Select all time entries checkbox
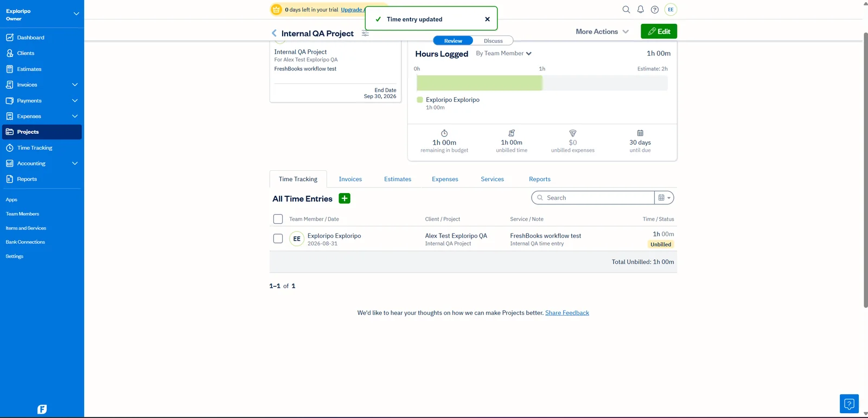This screenshot has height=418, width=868. pyautogui.click(x=278, y=219)
